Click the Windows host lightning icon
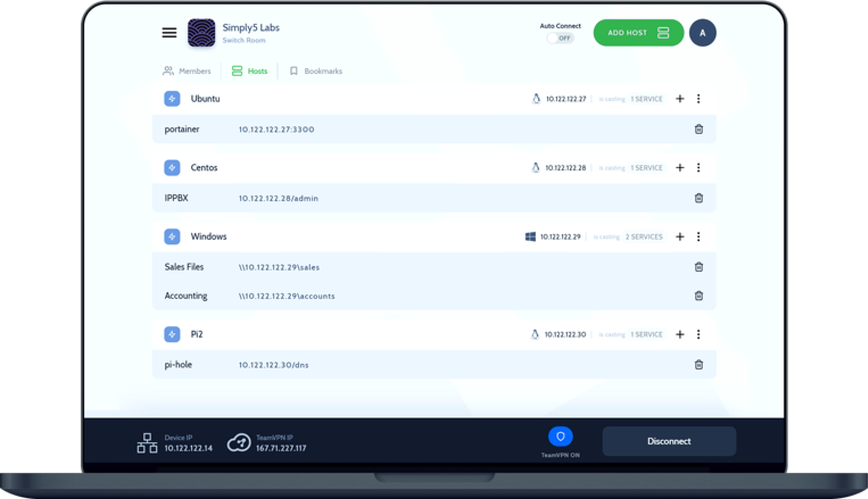The height and width of the screenshot is (499, 868). pos(172,236)
